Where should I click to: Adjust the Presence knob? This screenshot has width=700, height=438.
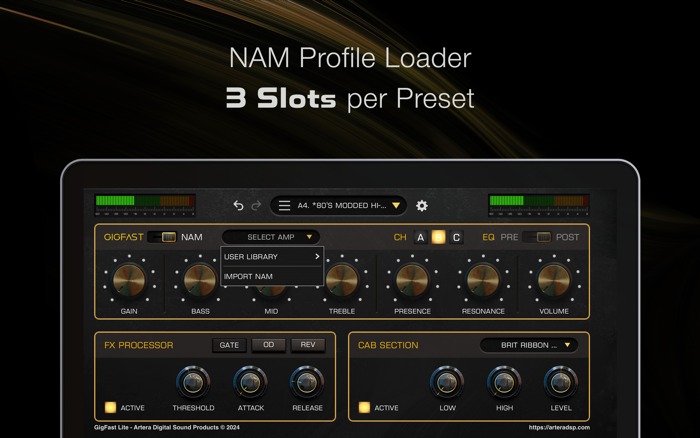(412, 280)
